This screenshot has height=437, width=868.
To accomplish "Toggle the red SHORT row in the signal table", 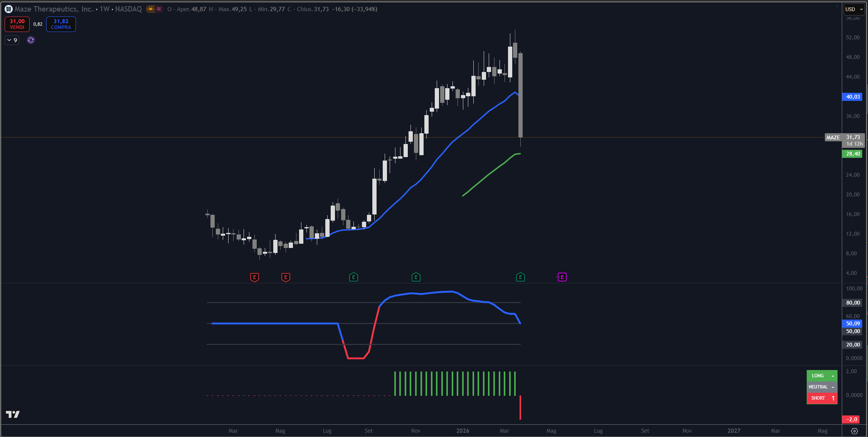I will click(x=822, y=398).
